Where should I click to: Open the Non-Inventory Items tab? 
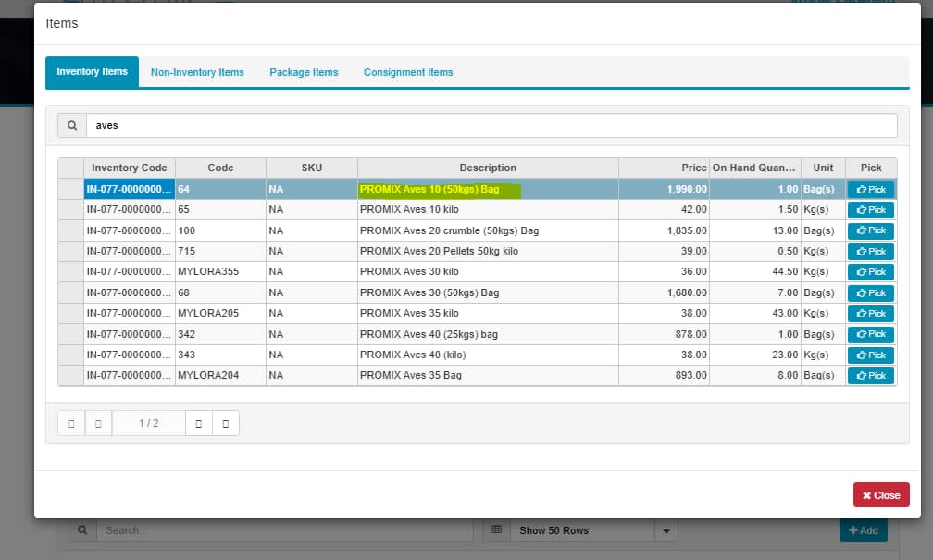coord(197,72)
